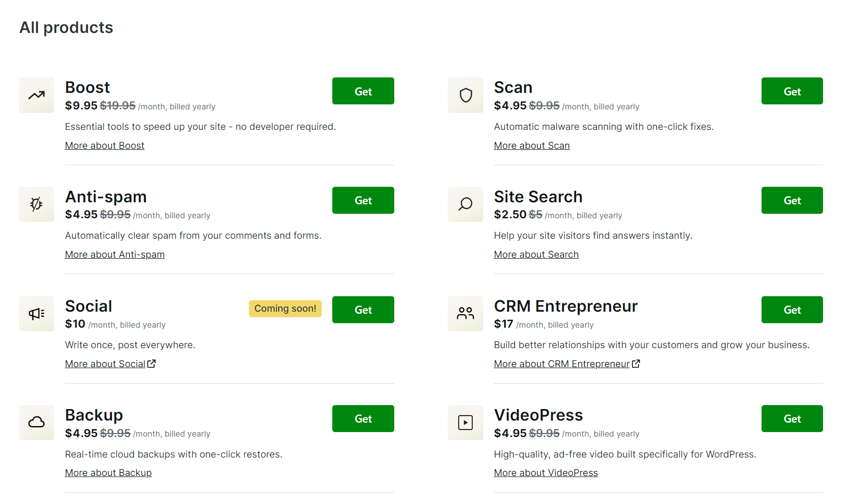
Task: Click the struck-through $5 Site Search price
Action: point(536,215)
